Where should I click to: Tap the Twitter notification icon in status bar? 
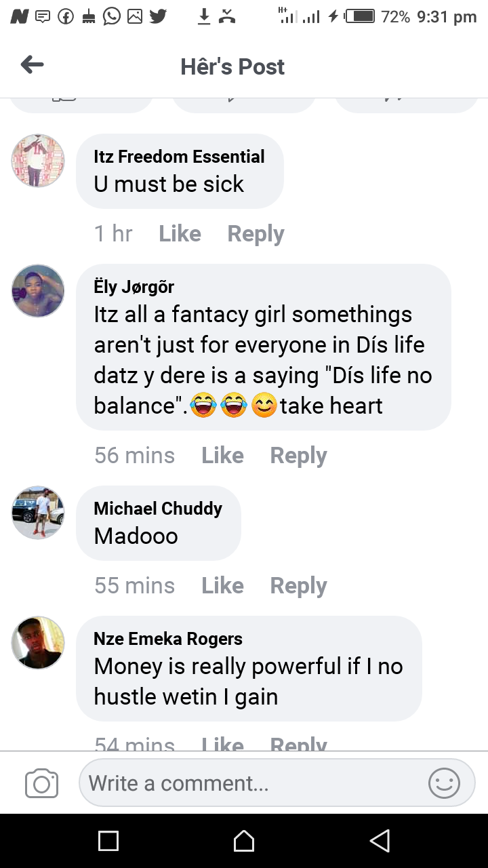point(158,16)
